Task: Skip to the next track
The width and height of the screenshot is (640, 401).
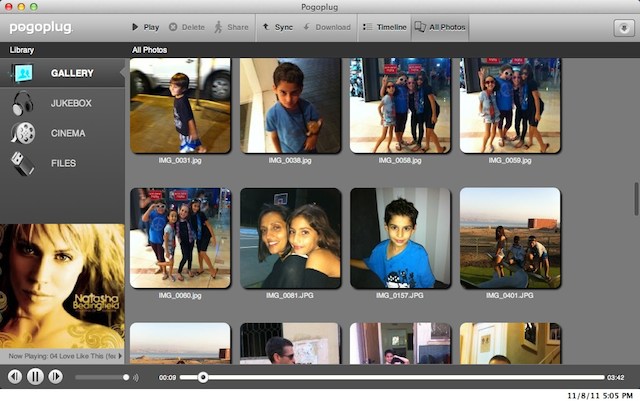Action: click(x=56, y=377)
